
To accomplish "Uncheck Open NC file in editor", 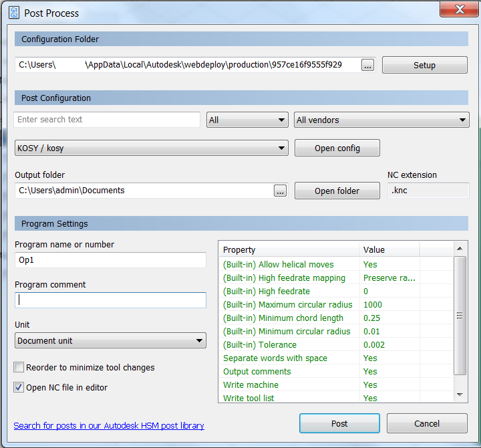I will coord(19,387).
